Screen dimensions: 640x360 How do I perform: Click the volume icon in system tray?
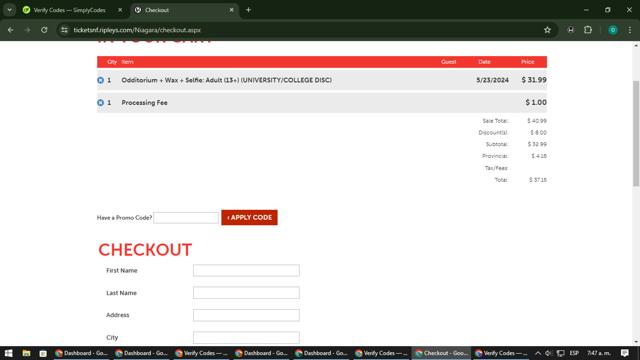pyautogui.click(x=549, y=353)
